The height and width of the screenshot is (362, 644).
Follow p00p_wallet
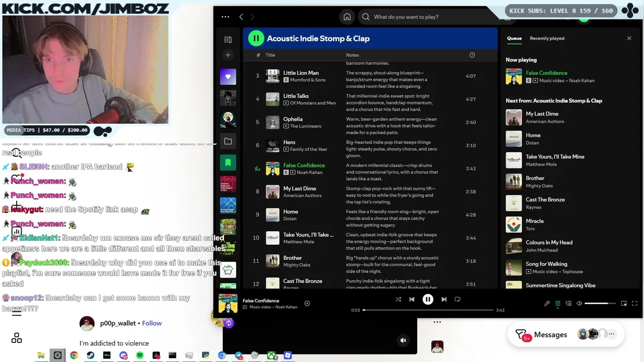(151, 323)
